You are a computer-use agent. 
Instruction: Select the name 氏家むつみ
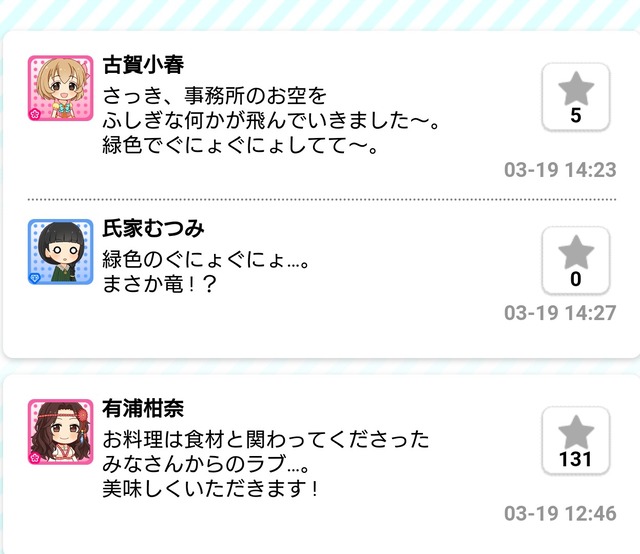coord(153,228)
